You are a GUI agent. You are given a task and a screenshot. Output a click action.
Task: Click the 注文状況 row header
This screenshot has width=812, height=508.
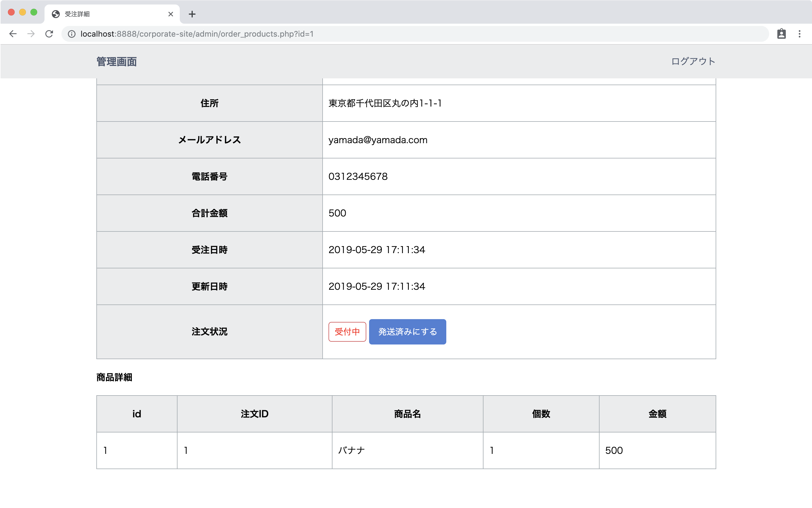(210, 332)
